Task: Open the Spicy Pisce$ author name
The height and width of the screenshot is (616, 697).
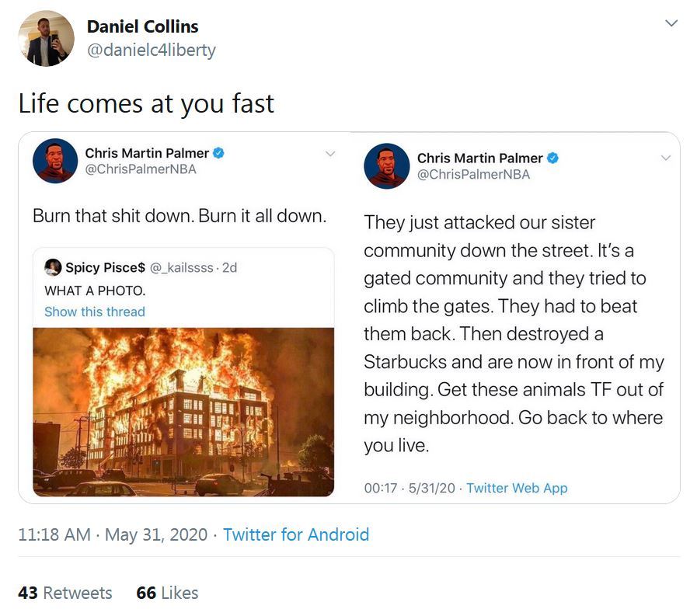Action: click(105, 267)
